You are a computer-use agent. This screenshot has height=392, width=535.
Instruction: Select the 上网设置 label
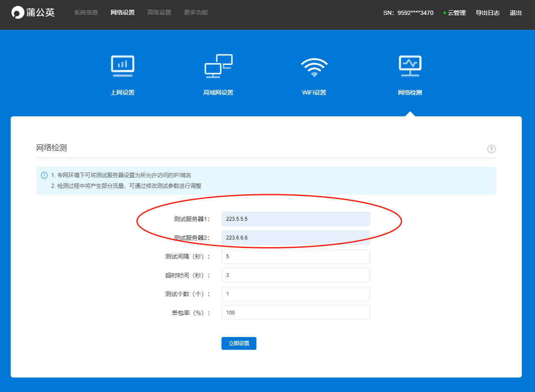(x=123, y=92)
